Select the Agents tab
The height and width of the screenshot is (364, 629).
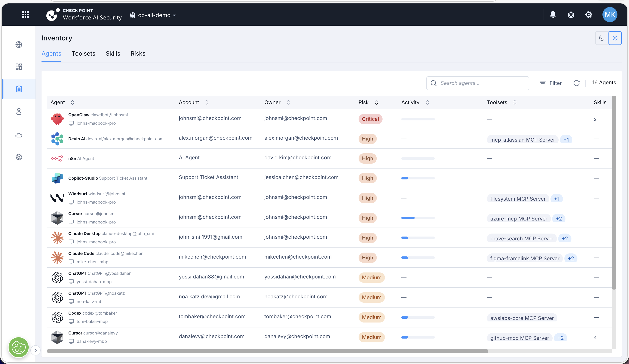pyautogui.click(x=51, y=54)
